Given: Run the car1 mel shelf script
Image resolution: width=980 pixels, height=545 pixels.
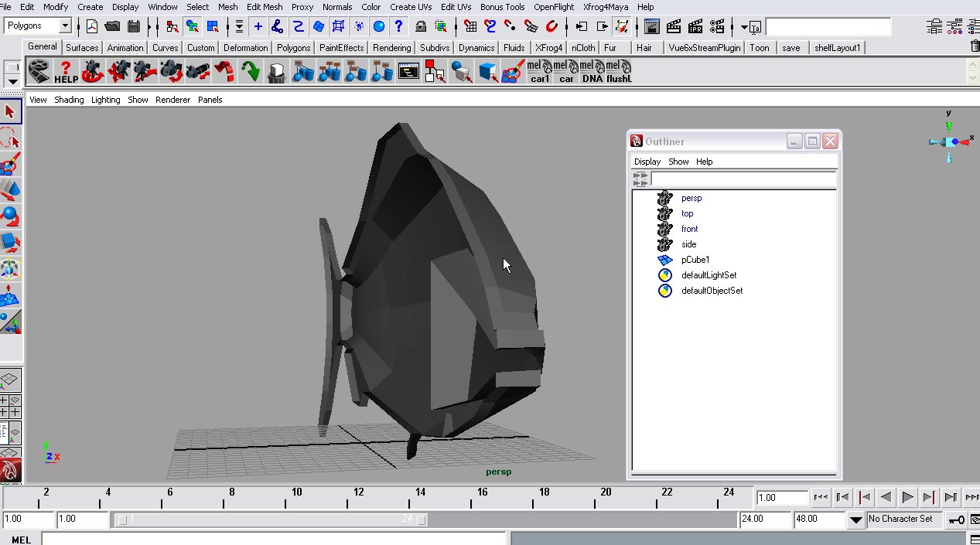Looking at the screenshot, I should [540, 73].
